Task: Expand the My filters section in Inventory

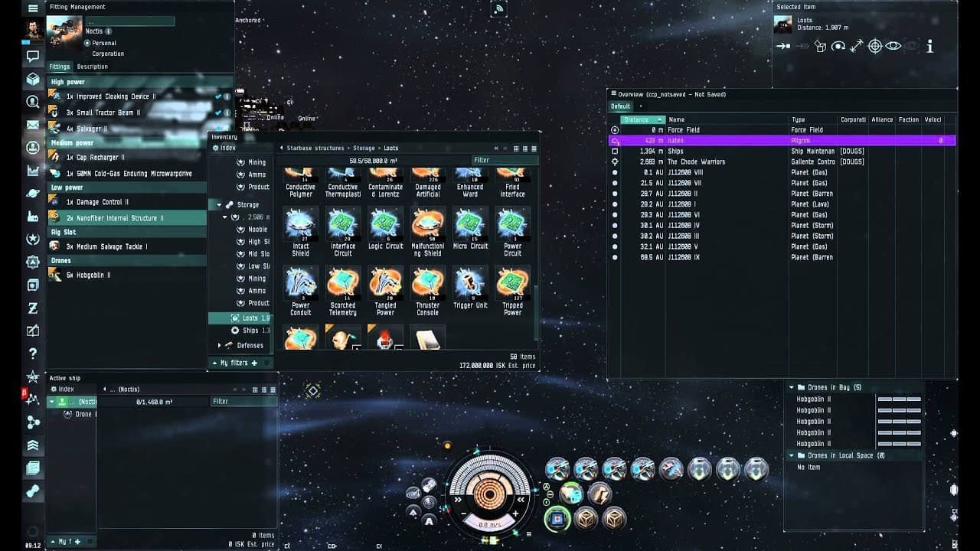Action: pyautogui.click(x=214, y=363)
